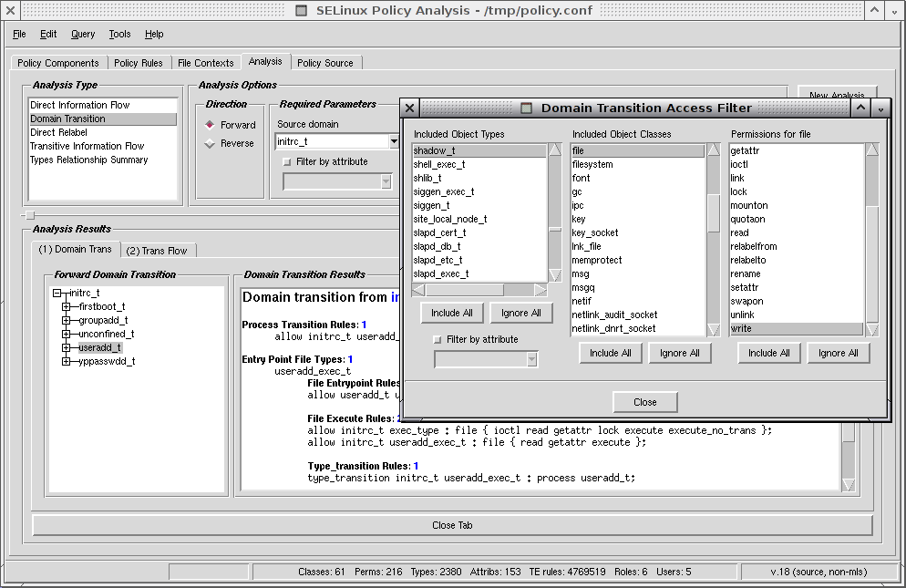Open the attribute dropdown in Access Filter dialog
The width and height of the screenshot is (906, 588).
(x=531, y=359)
